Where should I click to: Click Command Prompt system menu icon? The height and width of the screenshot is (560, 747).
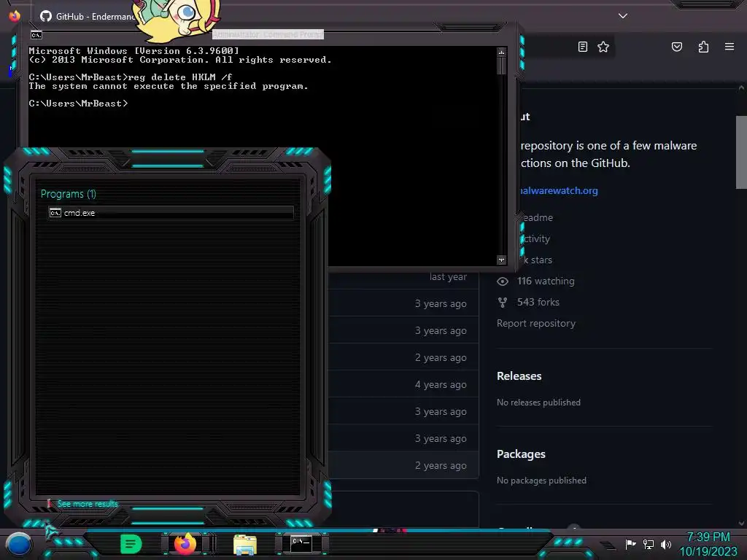tap(36, 35)
